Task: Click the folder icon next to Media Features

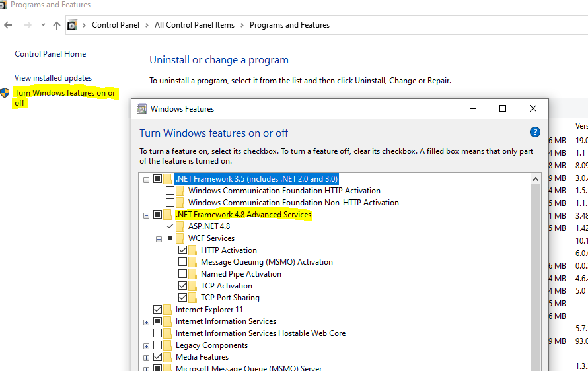Action: pos(168,356)
